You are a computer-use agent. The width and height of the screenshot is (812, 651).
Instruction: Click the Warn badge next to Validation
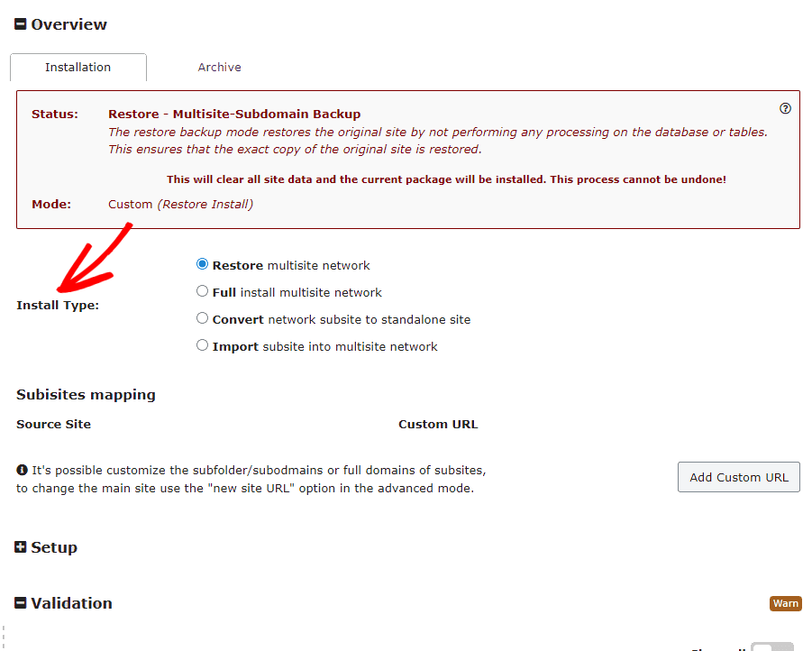point(785,603)
